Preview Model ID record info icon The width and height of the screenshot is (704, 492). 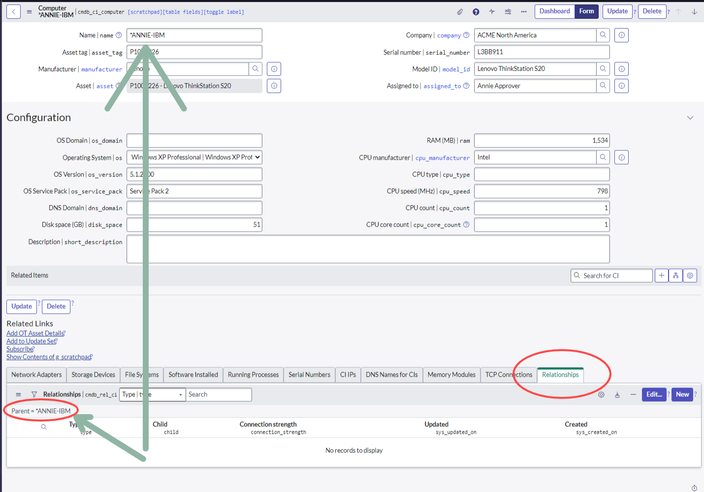tap(621, 69)
